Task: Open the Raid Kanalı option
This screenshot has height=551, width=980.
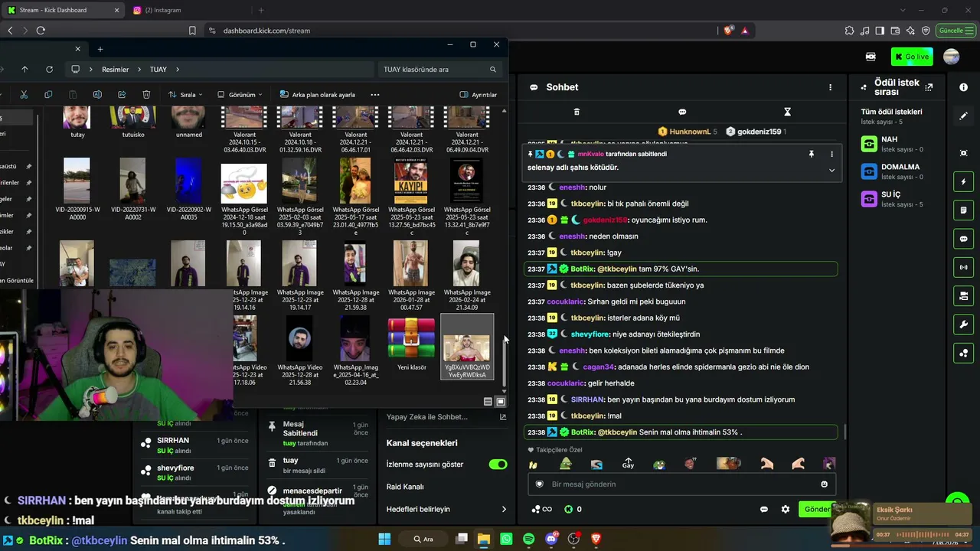Action: click(x=405, y=487)
